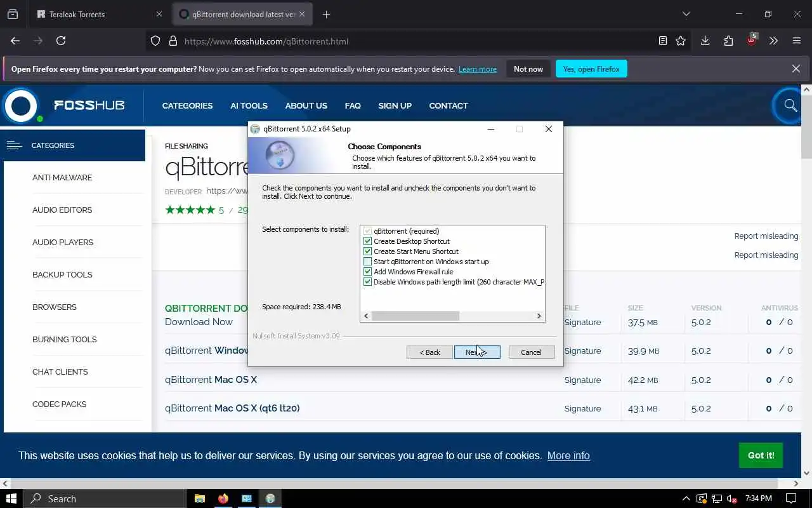Click the network tray icon
The image size is (812, 508).
[x=716, y=498]
